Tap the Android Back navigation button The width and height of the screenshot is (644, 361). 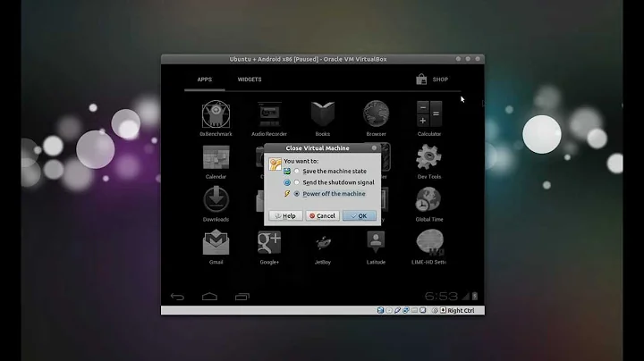[177, 296]
